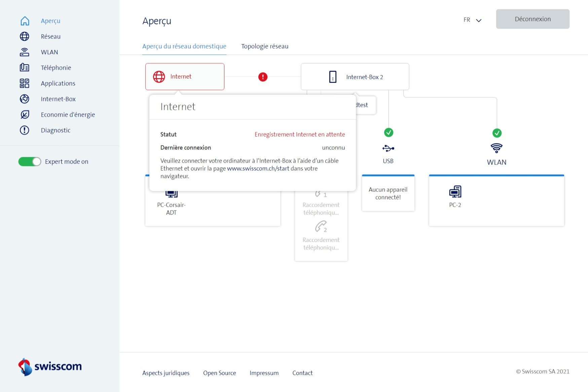Click the red connection error alert icon
The width and height of the screenshot is (588, 392).
point(263,77)
